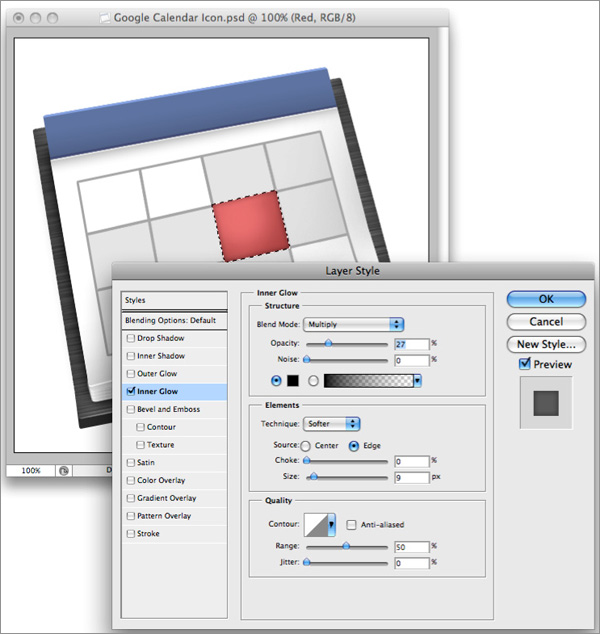Click the Size slider handle
Screen dimensions: 600x634
tap(313, 477)
